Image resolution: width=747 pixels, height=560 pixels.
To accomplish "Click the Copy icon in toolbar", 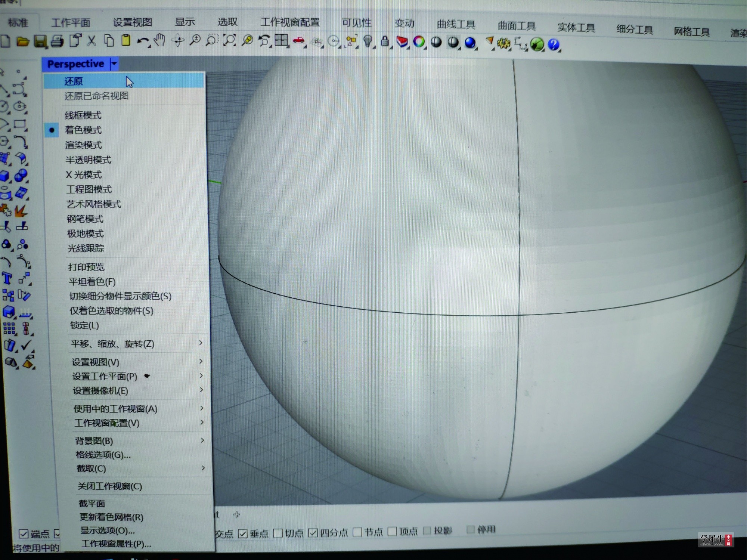I will [x=109, y=40].
